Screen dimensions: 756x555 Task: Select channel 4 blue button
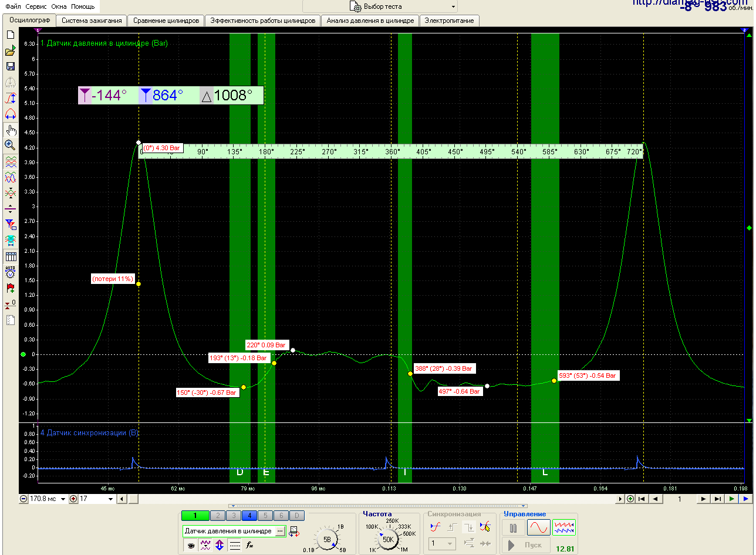tap(249, 516)
